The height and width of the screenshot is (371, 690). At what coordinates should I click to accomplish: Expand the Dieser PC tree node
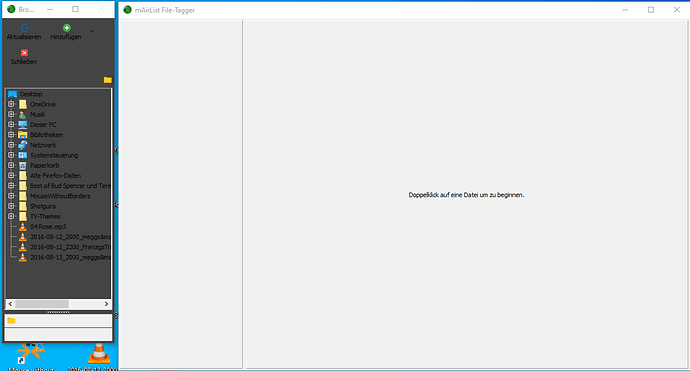pos(11,125)
